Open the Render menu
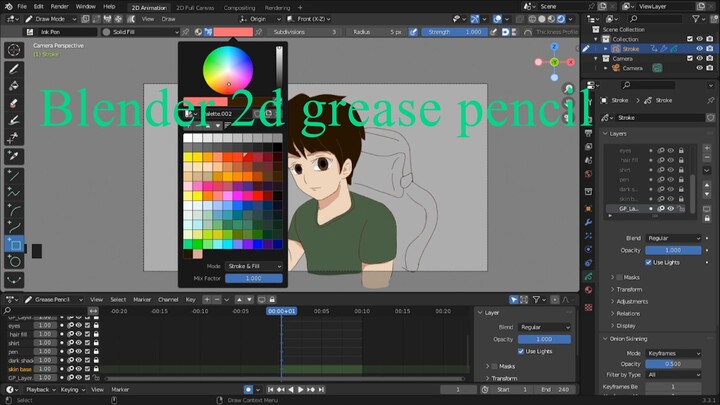Viewport: 720px width, 405px height. coord(59,7)
